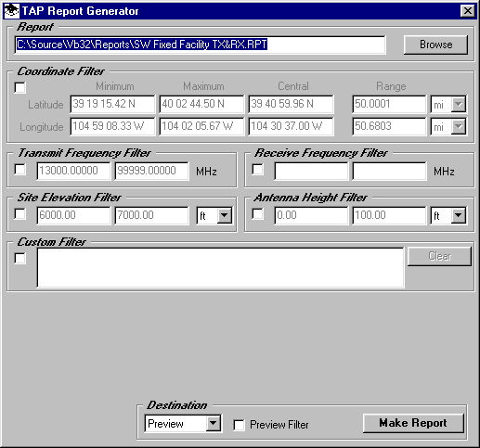Click the Browse button
The width and height of the screenshot is (480, 448).
click(435, 45)
